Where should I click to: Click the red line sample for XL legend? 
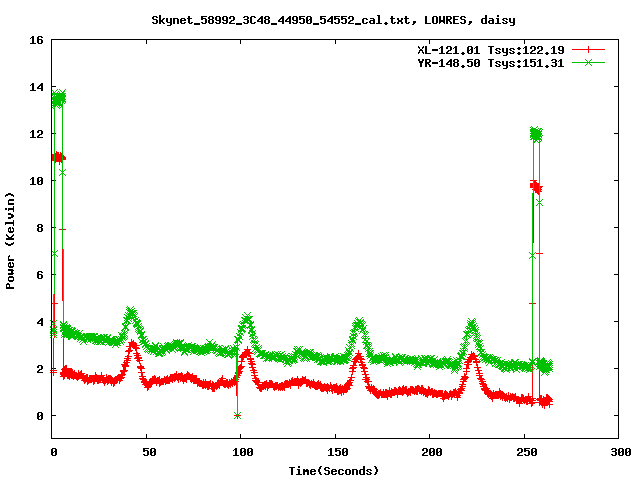tap(588, 50)
